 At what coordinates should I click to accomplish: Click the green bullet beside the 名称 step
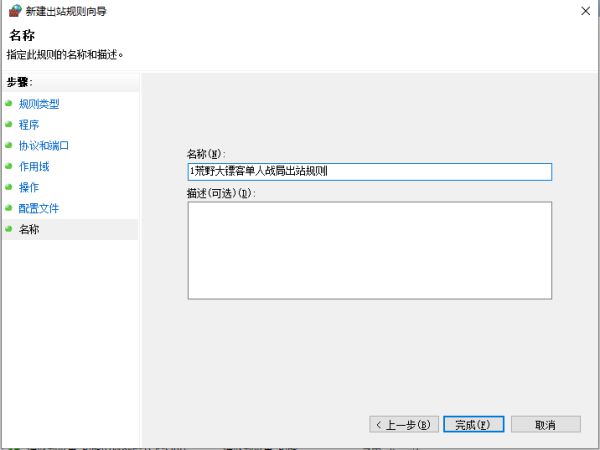(8, 229)
